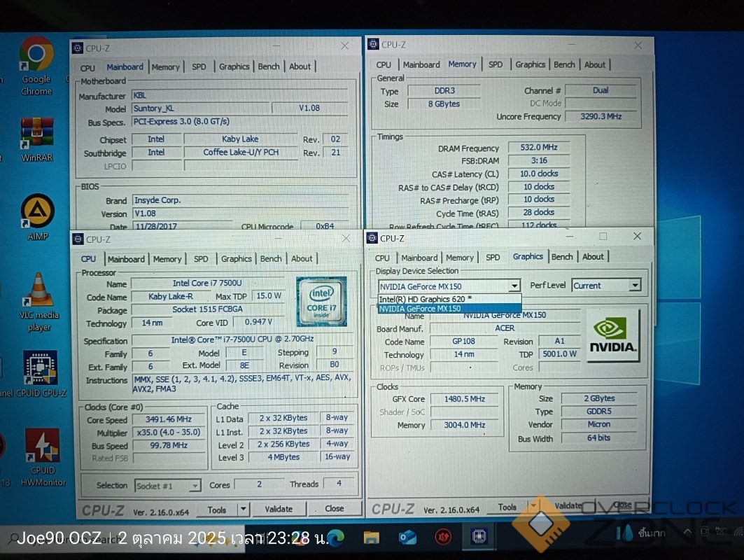Click title bar icon of the Memory CPU-Z window
Viewport: 744px width, 560px height.
click(x=374, y=44)
